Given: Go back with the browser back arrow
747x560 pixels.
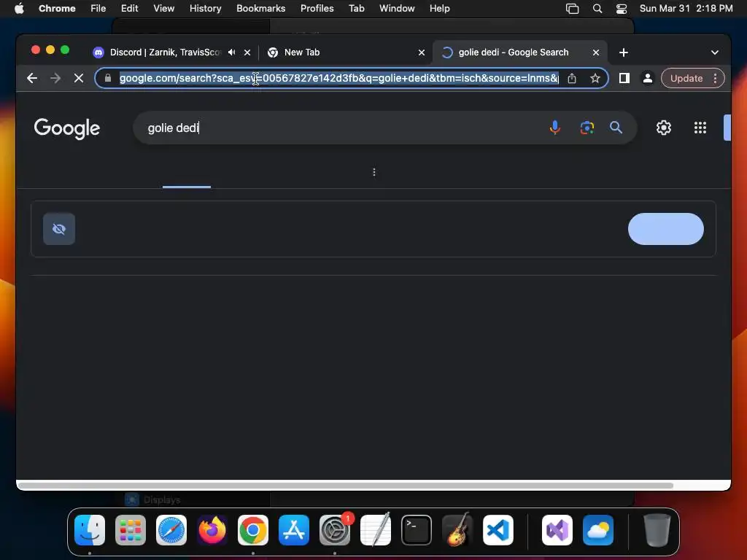Looking at the screenshot, I should pyautogui.click(x=32, y=78).
